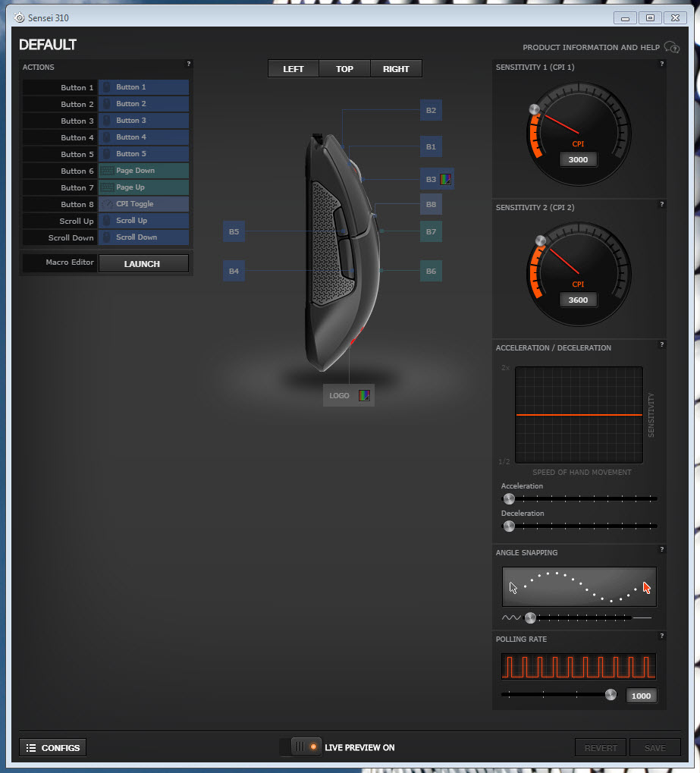
Task: Click the Acceleration slider handle
Action: click(x=509, y=499)
